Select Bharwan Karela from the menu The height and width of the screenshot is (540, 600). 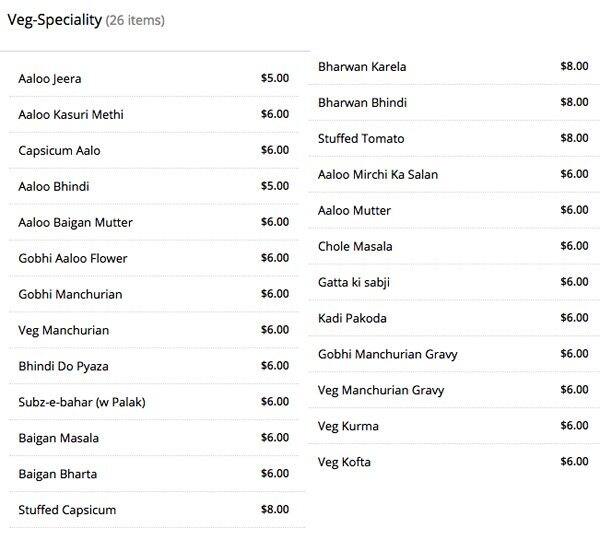click(x=454, y=67)
